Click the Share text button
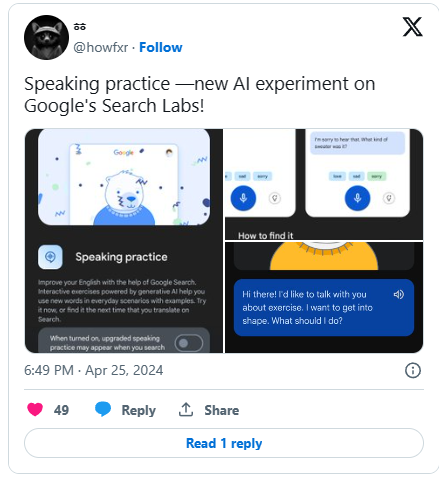The height and width of the screenshot is (478, 448). click(222, 410)
